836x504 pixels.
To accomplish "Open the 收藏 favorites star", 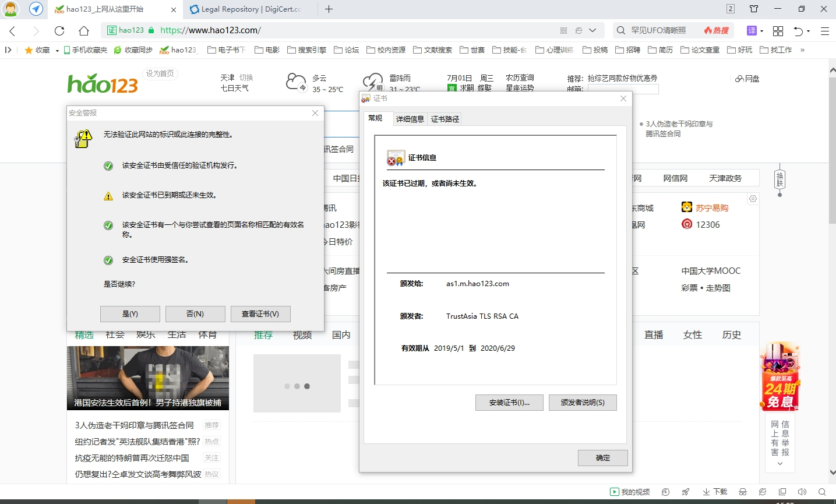I will point(37,50).
